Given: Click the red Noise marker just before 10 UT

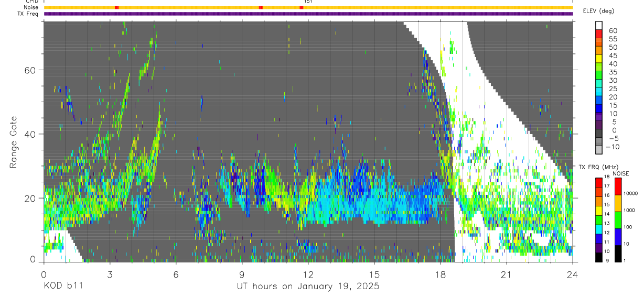Looking at the screenshot, I should click(x=261, y=7).
